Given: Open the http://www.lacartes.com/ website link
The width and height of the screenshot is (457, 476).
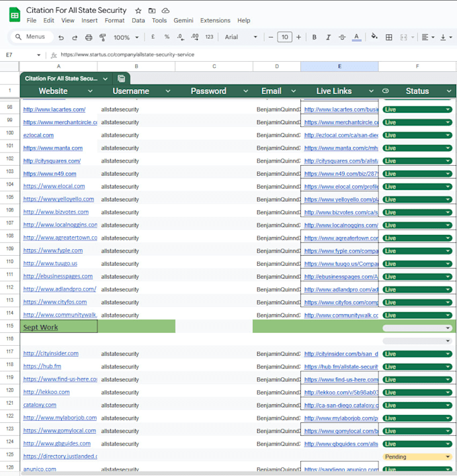Looking at the screenshot, I should [x=54, y=109].
